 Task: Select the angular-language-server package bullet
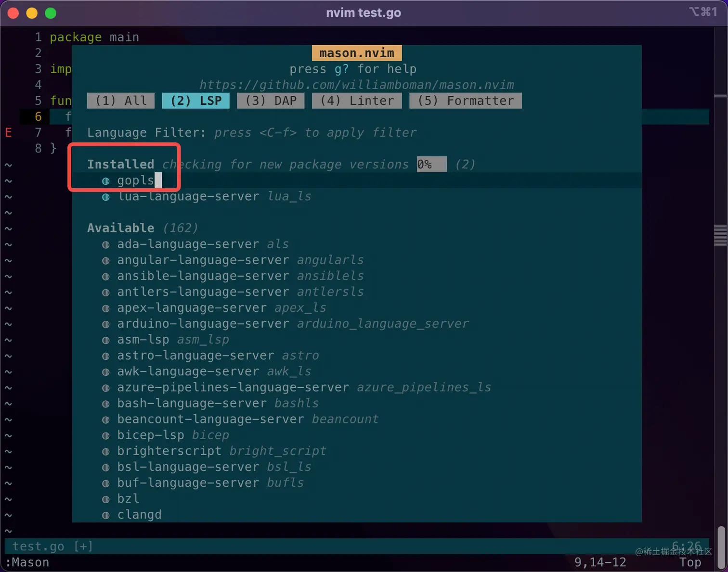click(x=106, y=260)
